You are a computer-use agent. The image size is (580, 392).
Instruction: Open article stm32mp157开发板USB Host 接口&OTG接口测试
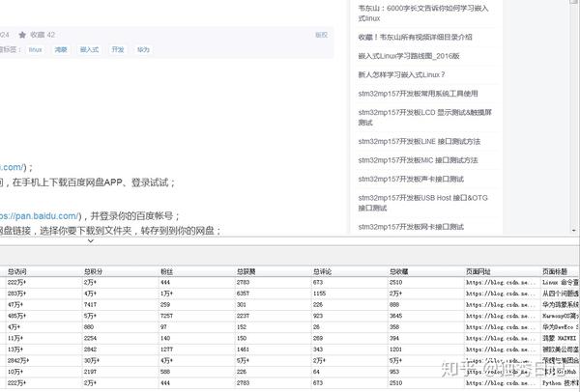[x=422, y=203]
